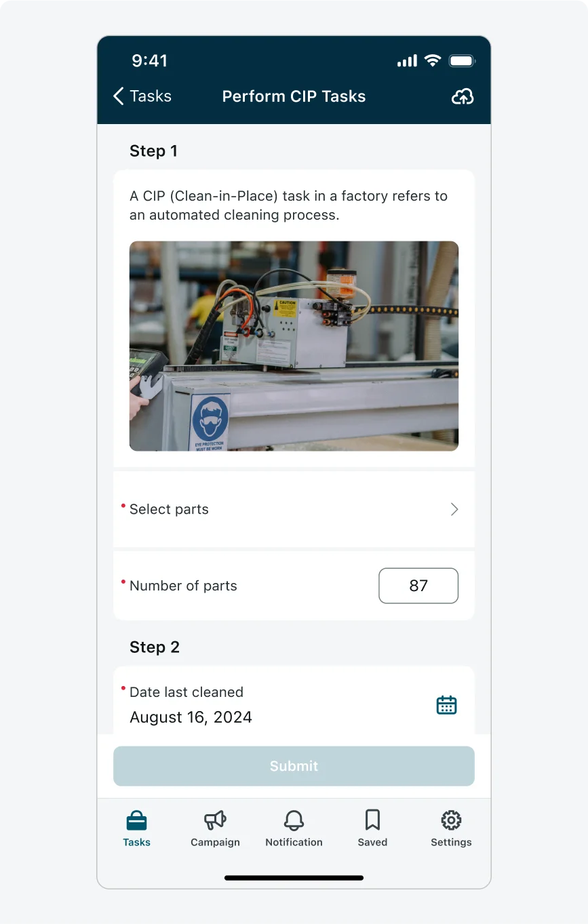Switch to the Saved tab label
This screenshot has width=588, height=924.
tap(372, 842)
